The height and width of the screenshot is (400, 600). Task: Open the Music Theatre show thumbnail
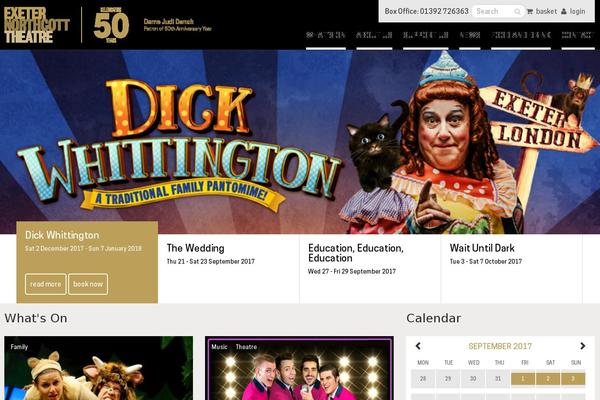(x=299, y=368)
